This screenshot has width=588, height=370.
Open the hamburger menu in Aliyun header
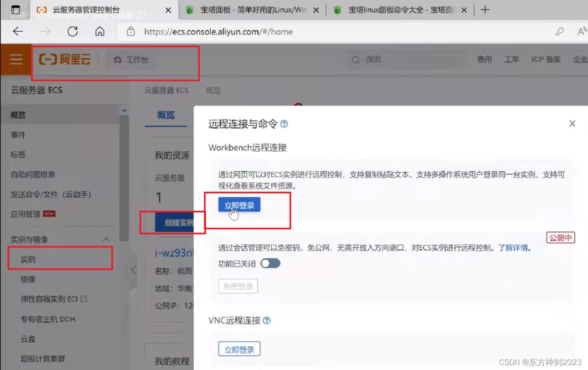[x=16, y=60]
